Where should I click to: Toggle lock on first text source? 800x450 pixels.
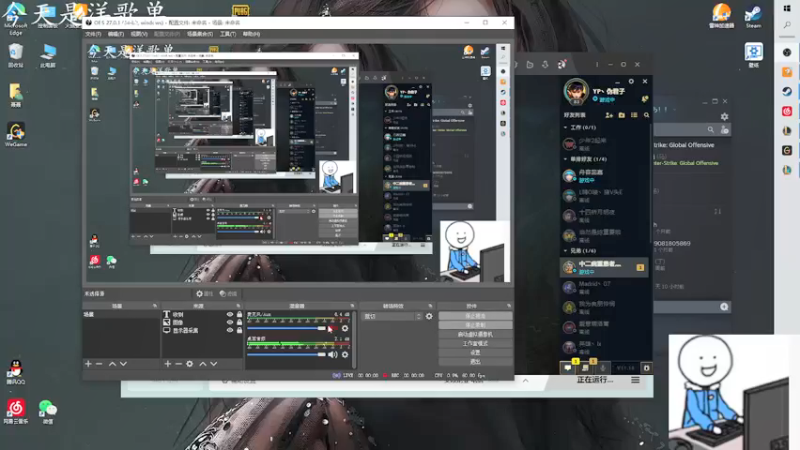point(239,315)
